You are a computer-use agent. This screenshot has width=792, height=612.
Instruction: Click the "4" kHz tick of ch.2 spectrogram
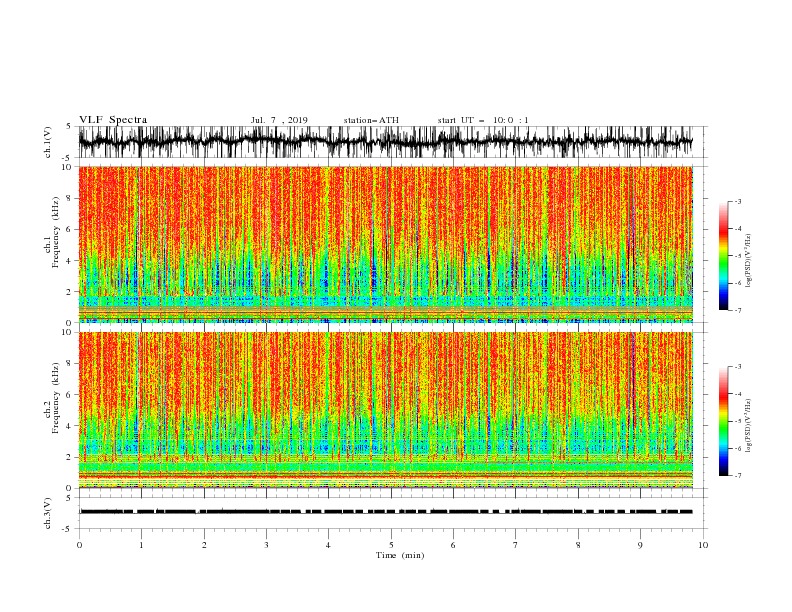point(71,426)
